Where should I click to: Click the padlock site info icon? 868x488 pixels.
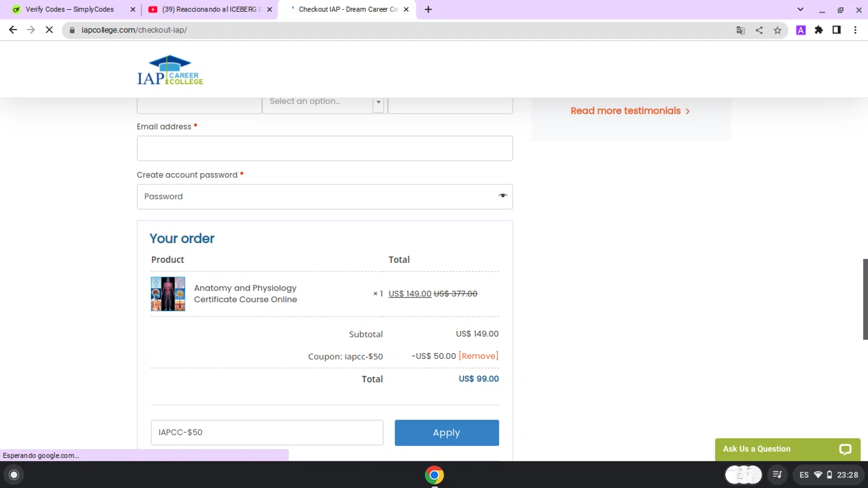[x=72, y=30]
